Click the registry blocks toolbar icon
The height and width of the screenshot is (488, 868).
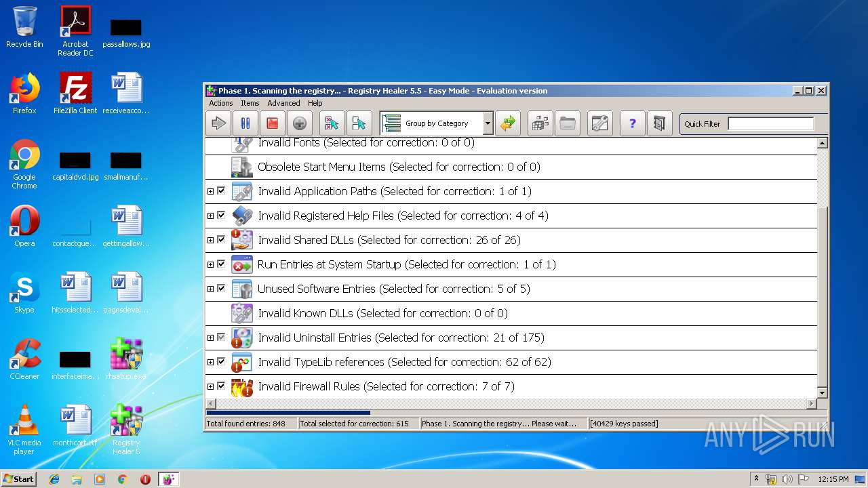point(540,123)
